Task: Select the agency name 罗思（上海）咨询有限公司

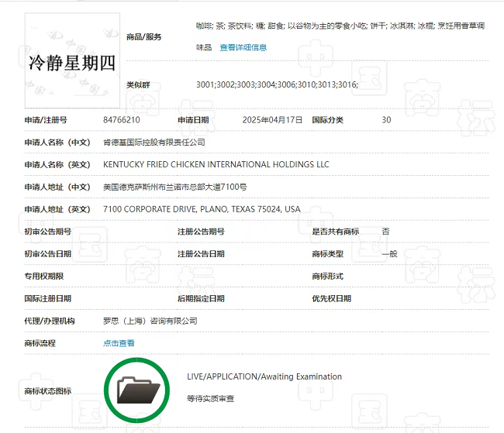Action: pyautogui.click(x=150, y=321)
